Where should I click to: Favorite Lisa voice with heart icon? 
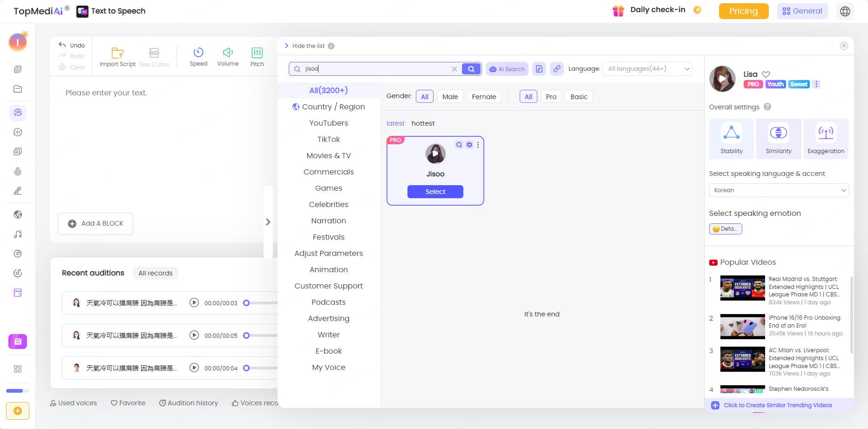[x=766, y=74]
